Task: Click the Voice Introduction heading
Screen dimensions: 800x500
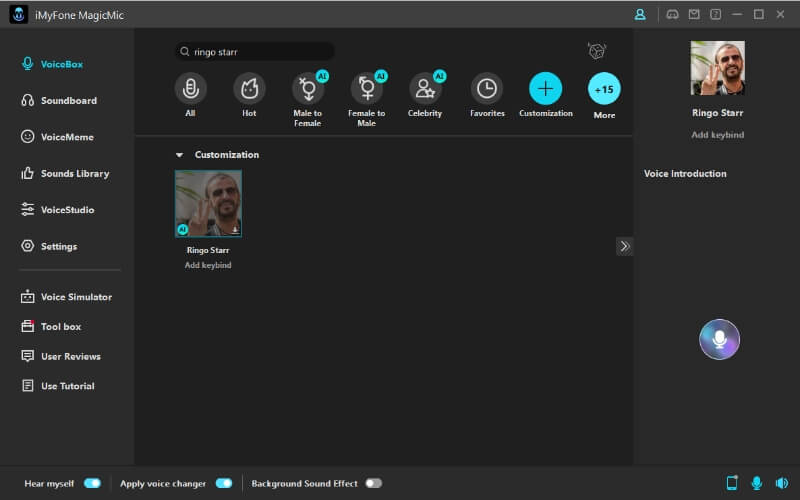Action: (x=685, y=173)
